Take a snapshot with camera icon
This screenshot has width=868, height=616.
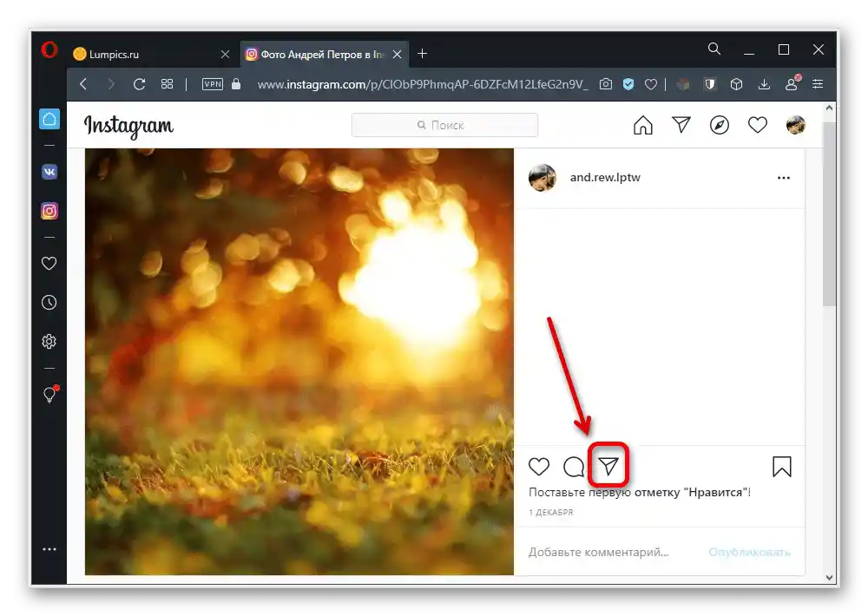pos(606,84)
